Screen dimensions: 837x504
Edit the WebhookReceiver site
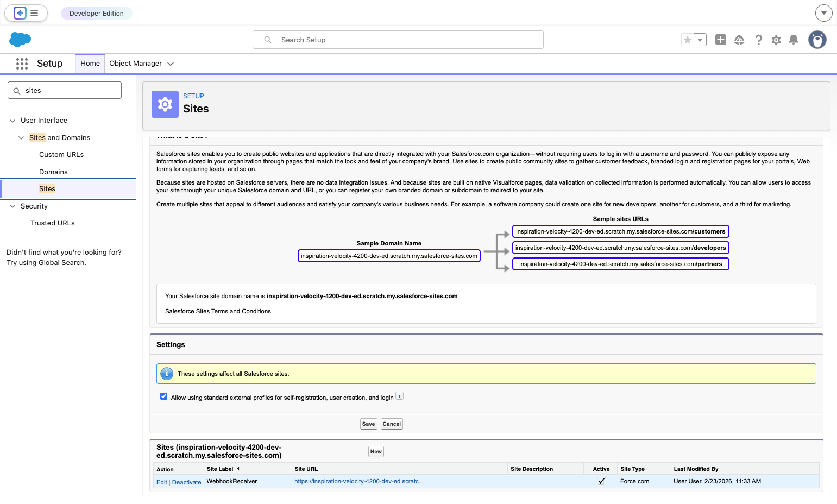click(162, 482)
